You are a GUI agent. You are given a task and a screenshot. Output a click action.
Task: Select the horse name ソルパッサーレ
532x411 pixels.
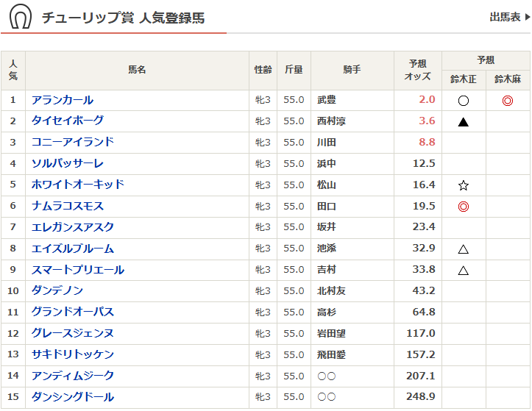click(x=68, y=163)
